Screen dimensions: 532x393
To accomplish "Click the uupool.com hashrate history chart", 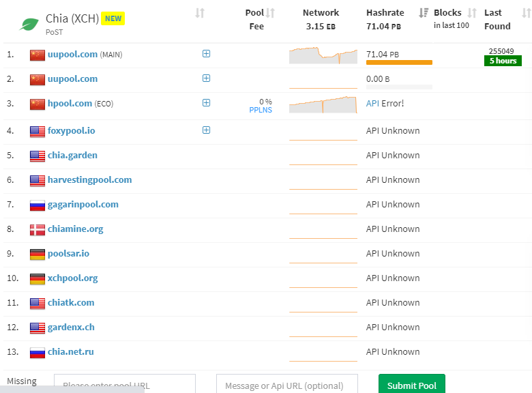I will coord(323,55).
